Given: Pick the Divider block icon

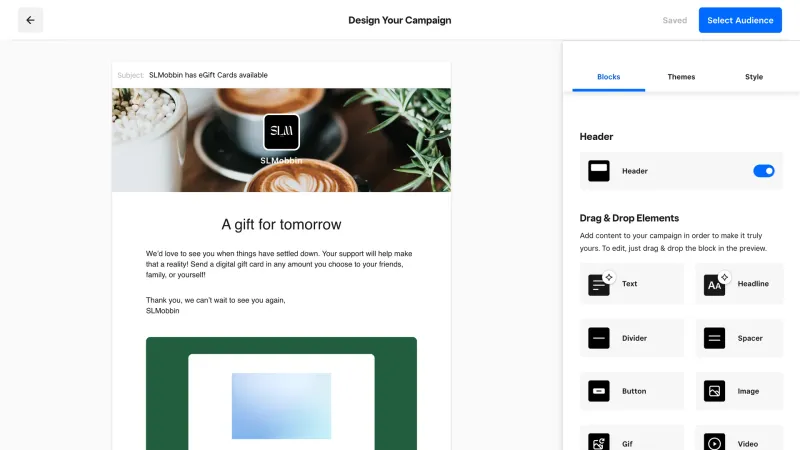Looking at the screenshot, I should [598, 338].
